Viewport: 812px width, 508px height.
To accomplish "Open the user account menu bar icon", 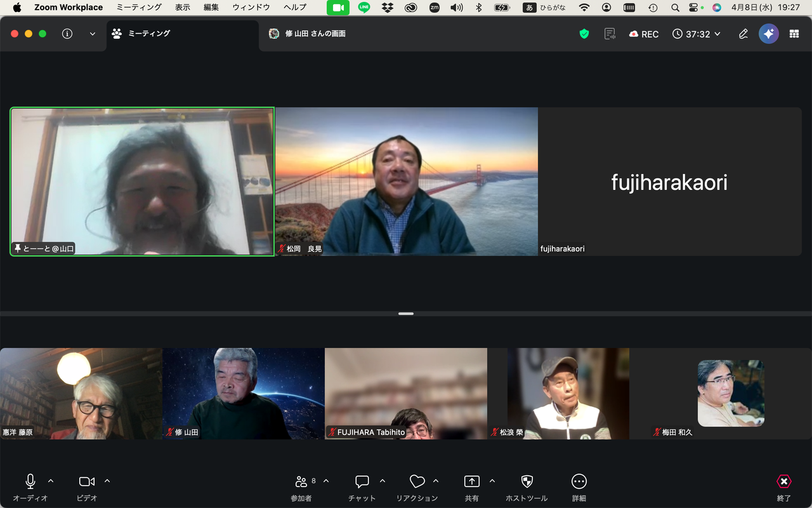I will (x=607, y=8).
